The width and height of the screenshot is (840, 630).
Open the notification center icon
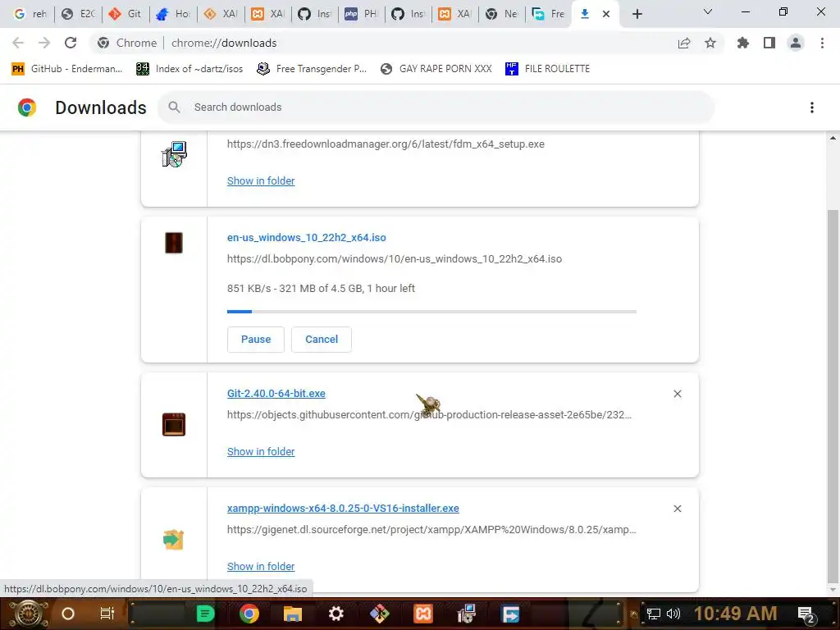806,614
